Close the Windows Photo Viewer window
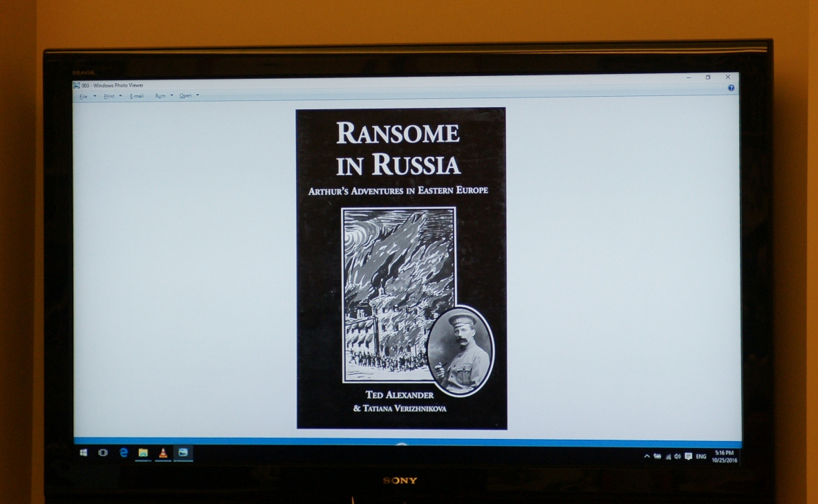This screenshot has width=818, height=504. 727,77
